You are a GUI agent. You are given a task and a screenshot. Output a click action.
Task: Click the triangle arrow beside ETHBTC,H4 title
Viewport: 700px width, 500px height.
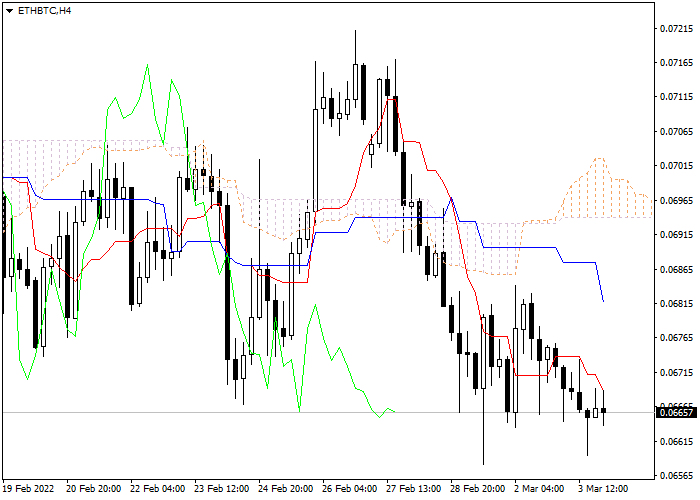[9, 11]
